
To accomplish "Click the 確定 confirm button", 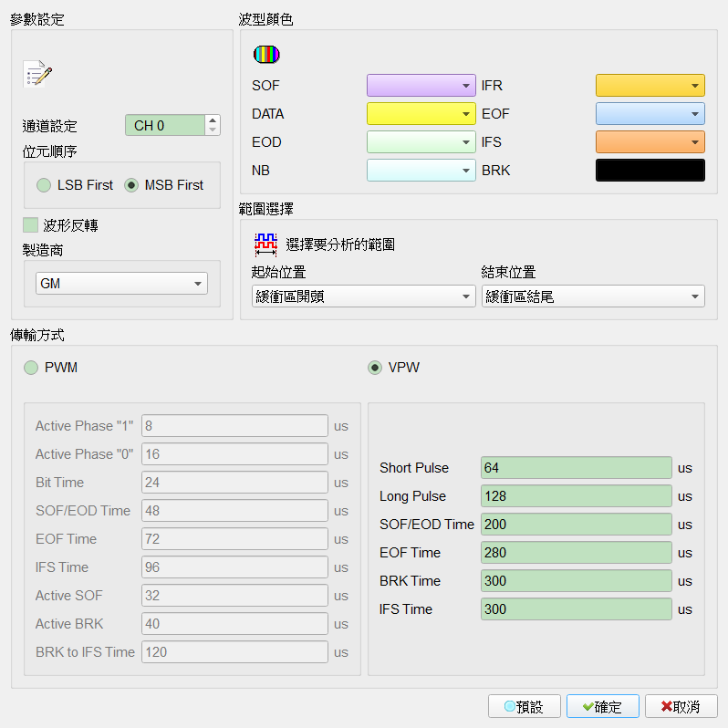I will click(603, 707).
